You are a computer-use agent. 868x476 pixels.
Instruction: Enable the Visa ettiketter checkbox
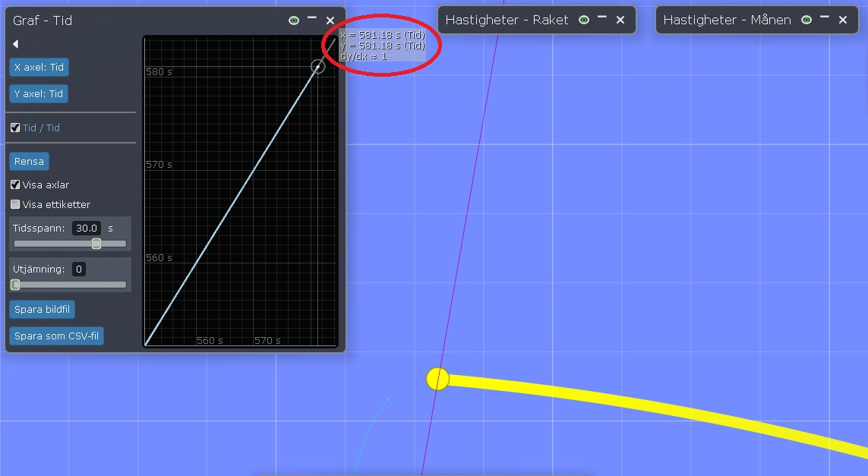[x=15, y=204]
